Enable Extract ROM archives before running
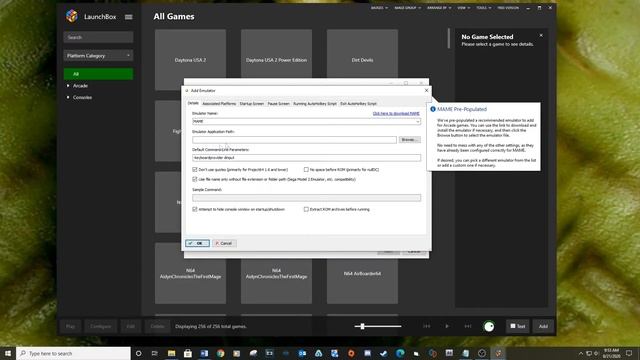Screen dimensions: 640x360 tap(306, 209)
